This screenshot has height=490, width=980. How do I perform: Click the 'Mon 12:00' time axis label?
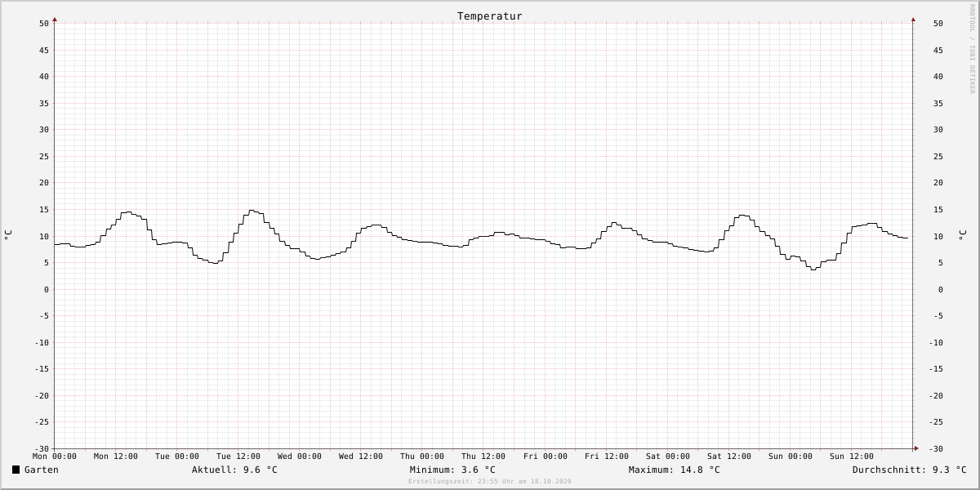[x=116, y=457]
